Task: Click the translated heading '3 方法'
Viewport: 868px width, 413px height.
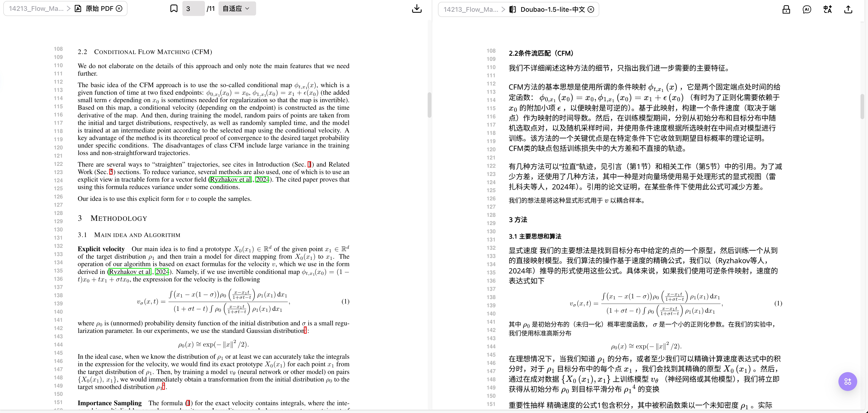Action: (x=518, y=220)
